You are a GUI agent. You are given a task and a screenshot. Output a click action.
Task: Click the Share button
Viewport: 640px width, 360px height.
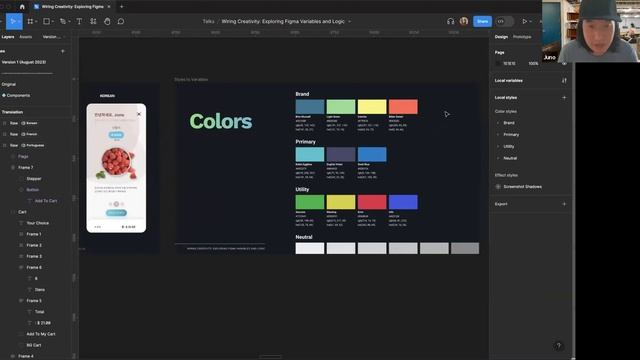click(x=482, y=21)
